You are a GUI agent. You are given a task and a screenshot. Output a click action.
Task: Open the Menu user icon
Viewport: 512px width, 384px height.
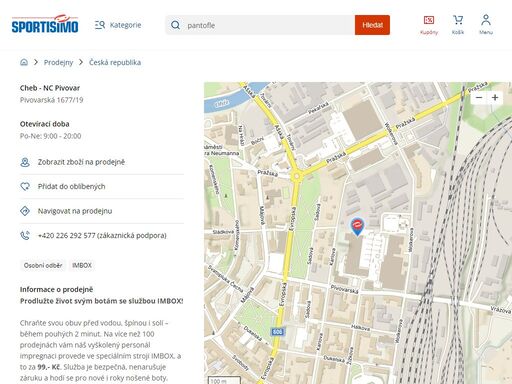click(486, 25)
